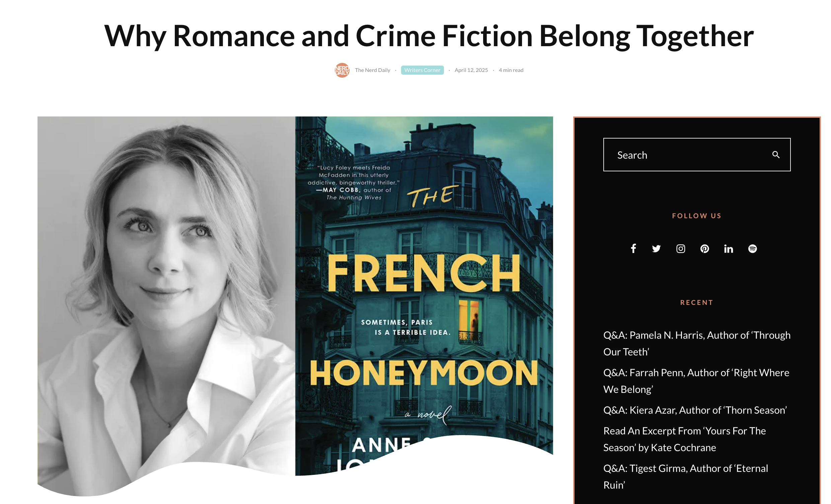This screenshot has height=504, width=831.
Task: Click the article headline title
Action: click(x=429, y=36)
